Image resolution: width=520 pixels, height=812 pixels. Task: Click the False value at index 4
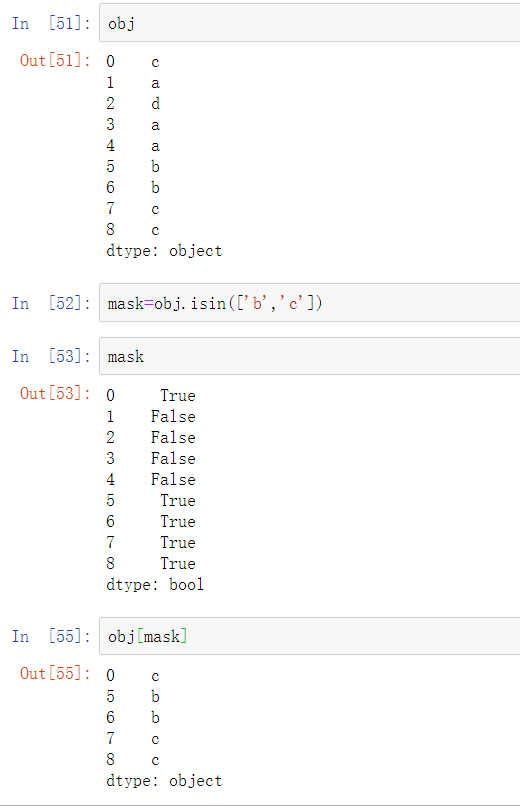173,480
